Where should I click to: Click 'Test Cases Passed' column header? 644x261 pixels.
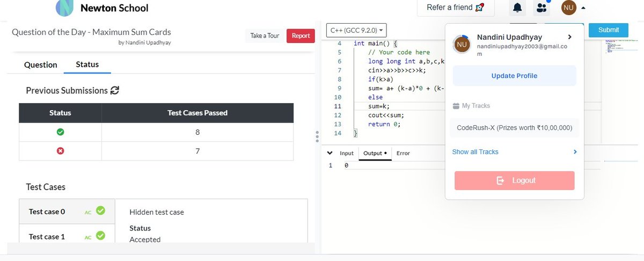point(197,113)
